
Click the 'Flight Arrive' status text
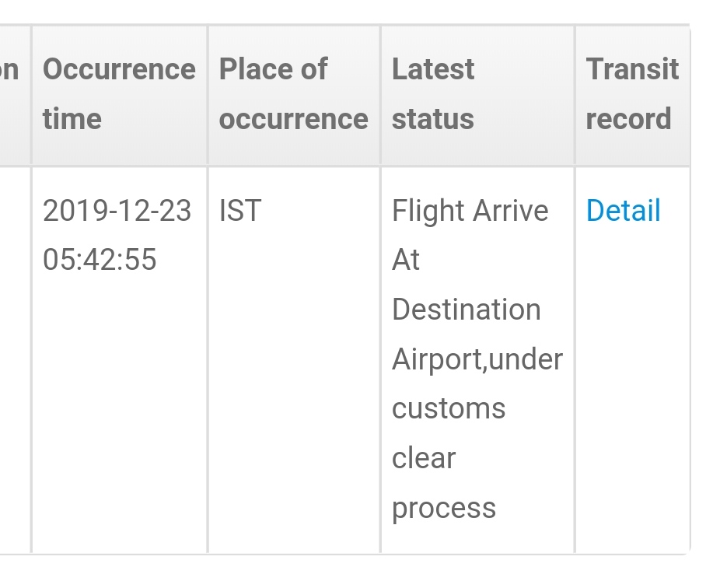[x=470, y=211]
